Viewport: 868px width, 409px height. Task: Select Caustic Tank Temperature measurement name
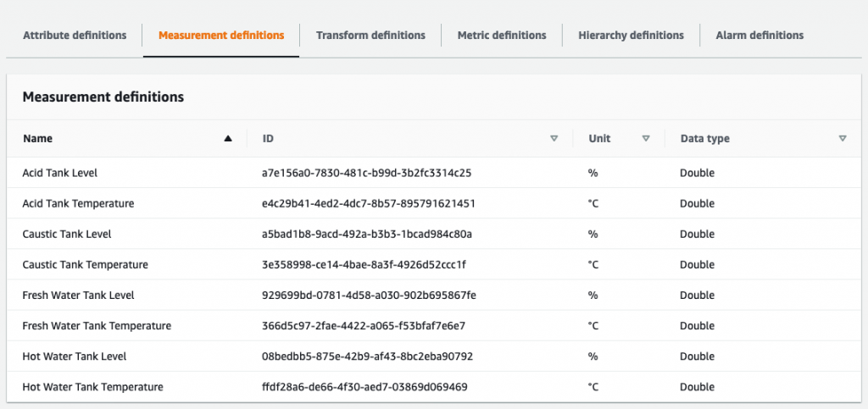[86, 265]
